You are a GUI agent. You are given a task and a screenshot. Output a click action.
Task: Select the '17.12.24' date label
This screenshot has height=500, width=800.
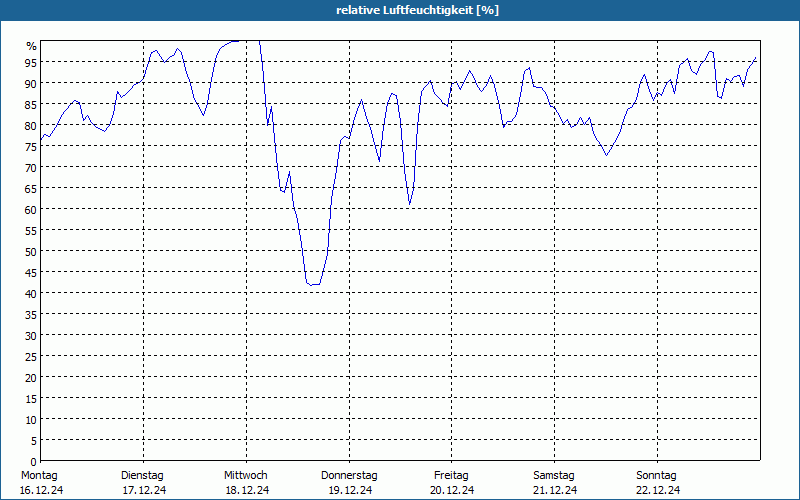(x=144, y=490)
